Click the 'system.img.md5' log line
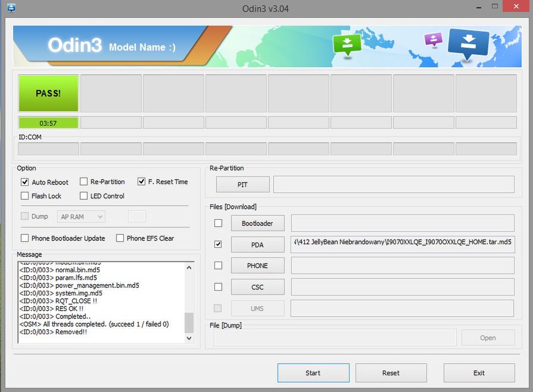This screenshot has width=533, height=392. point(61,293)
